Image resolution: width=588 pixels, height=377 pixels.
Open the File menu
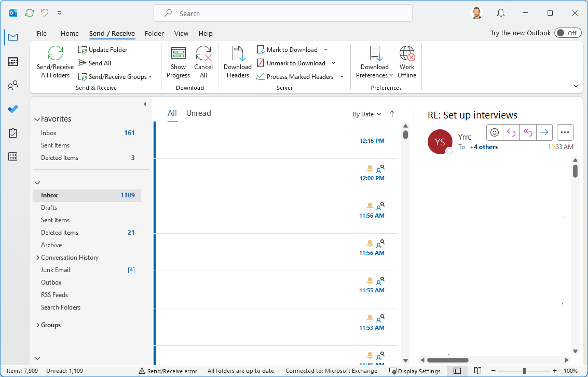click(x=42, y=34)
